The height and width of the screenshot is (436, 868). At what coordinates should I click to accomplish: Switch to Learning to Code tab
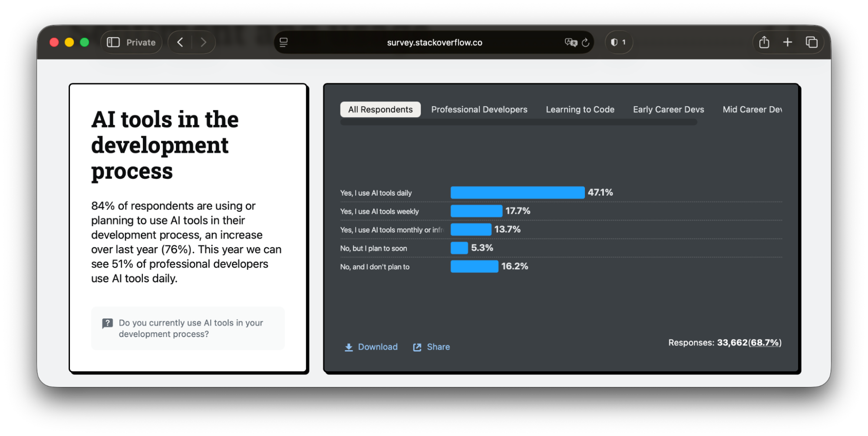(x=580, y=109)
